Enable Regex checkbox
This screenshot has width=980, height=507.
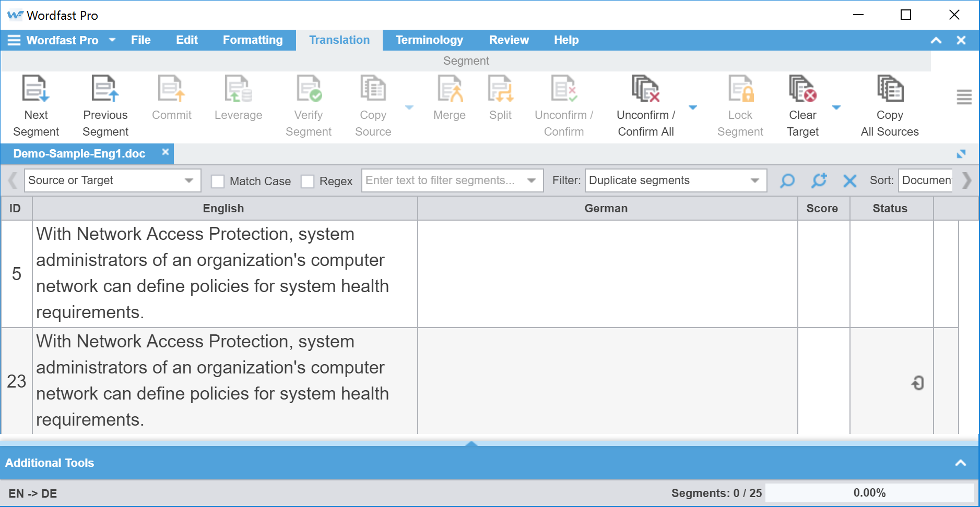pyautogui.click(x=308, y=182)
